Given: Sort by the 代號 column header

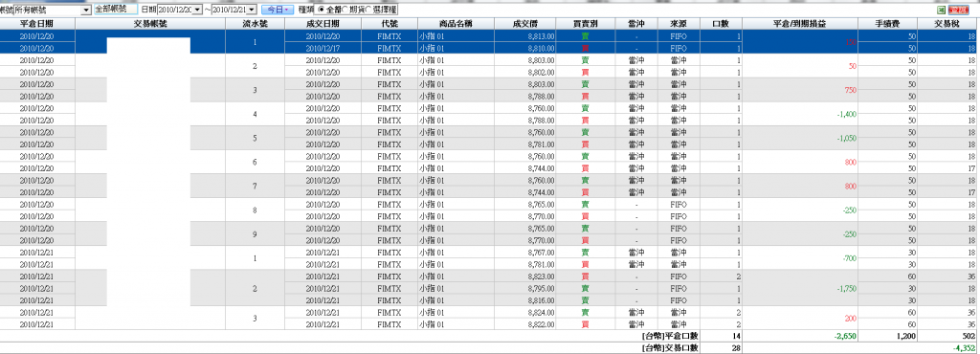Looking at the screenshot, I should coord(389,23).
